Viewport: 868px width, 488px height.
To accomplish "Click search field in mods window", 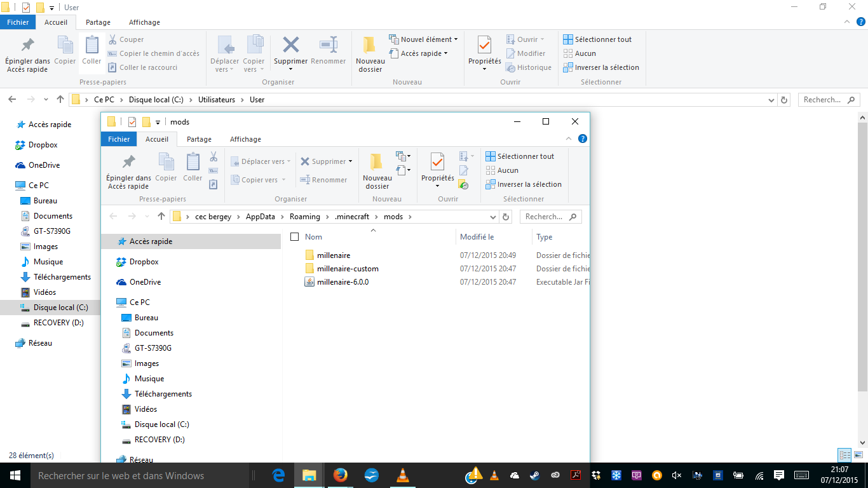I will click(550, 217).
